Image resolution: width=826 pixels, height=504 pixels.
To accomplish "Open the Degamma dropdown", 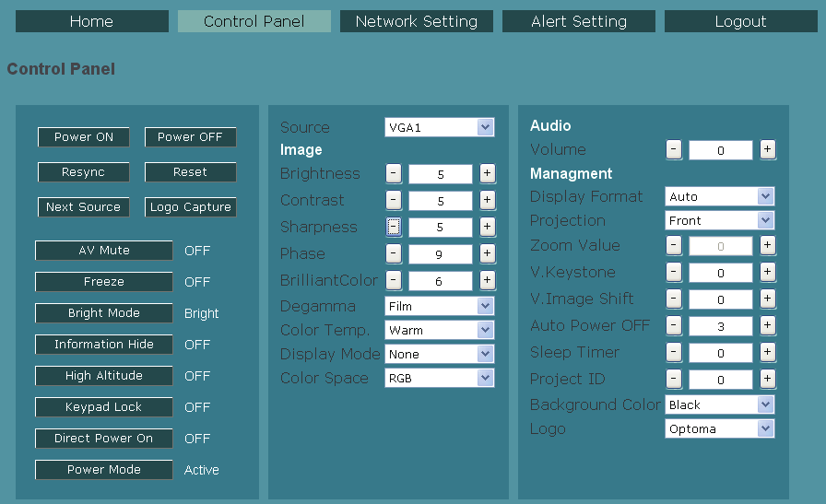I will (440, 306).
